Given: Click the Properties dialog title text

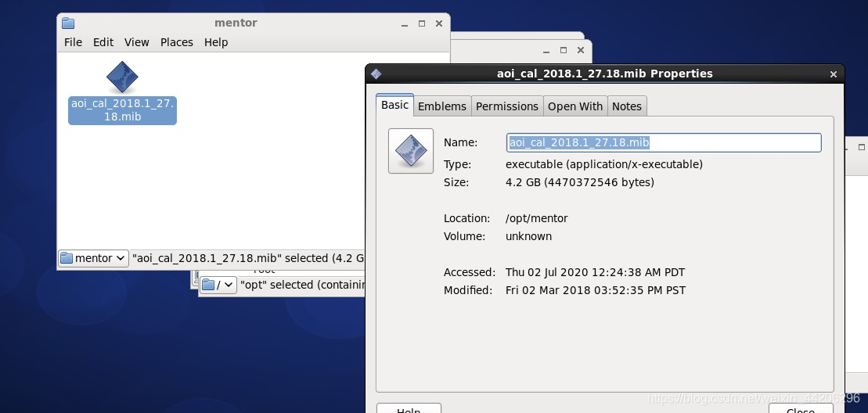Looking at the screenshot, I should [604, 74].
